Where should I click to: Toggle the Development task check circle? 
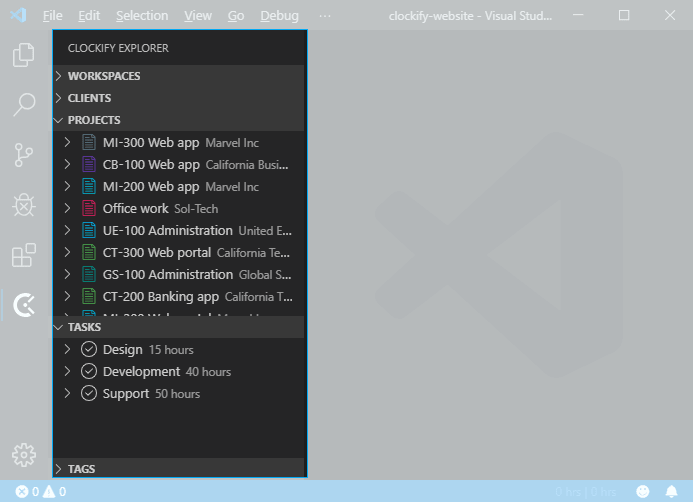[89, 372]
